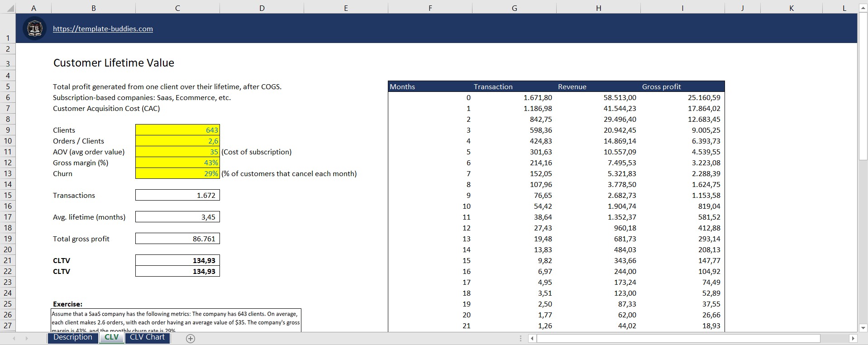The image size is (868, 345).
Task: Select the Gross margin cell showing 43%
Action: tap(177, 163)
